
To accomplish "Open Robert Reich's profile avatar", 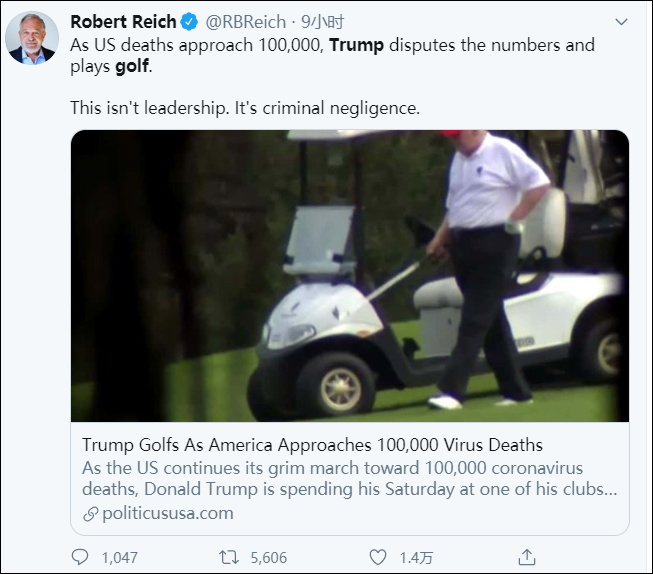I will click(x=32, y=39).
